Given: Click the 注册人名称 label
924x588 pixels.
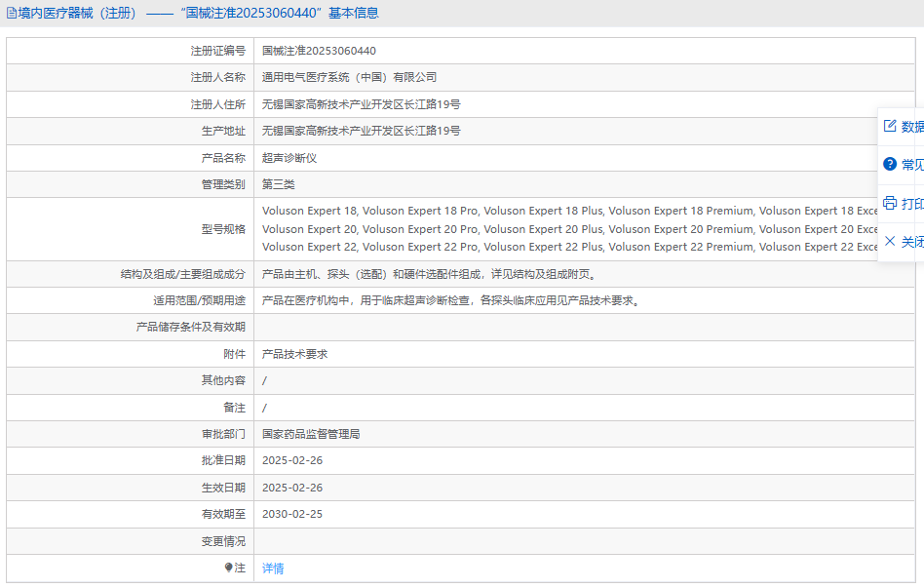Looking at the screenshot, I should click(218, 77).
